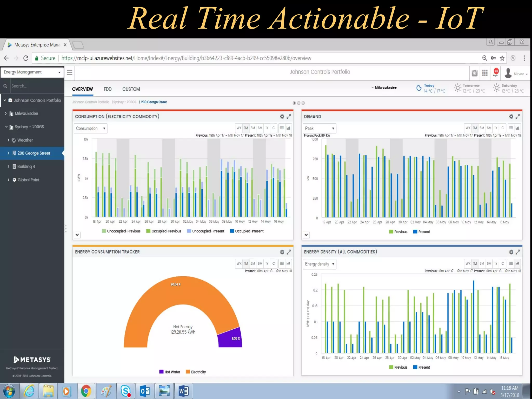Open settings gear on Demand panel
The width and height of the screenshot is (532, 399).
(511, 117)
